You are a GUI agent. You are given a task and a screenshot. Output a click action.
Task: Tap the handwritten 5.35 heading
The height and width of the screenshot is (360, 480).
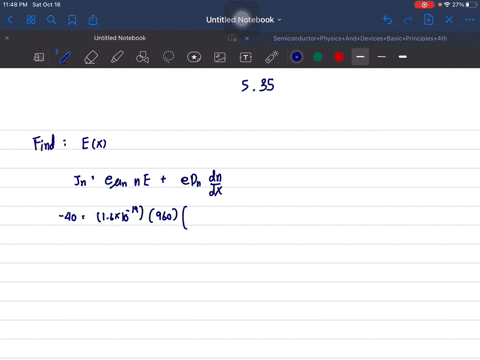[258, 85]
